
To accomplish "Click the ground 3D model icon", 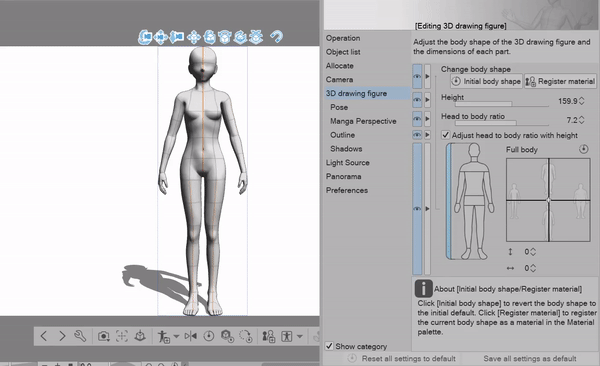I will 140,336.
